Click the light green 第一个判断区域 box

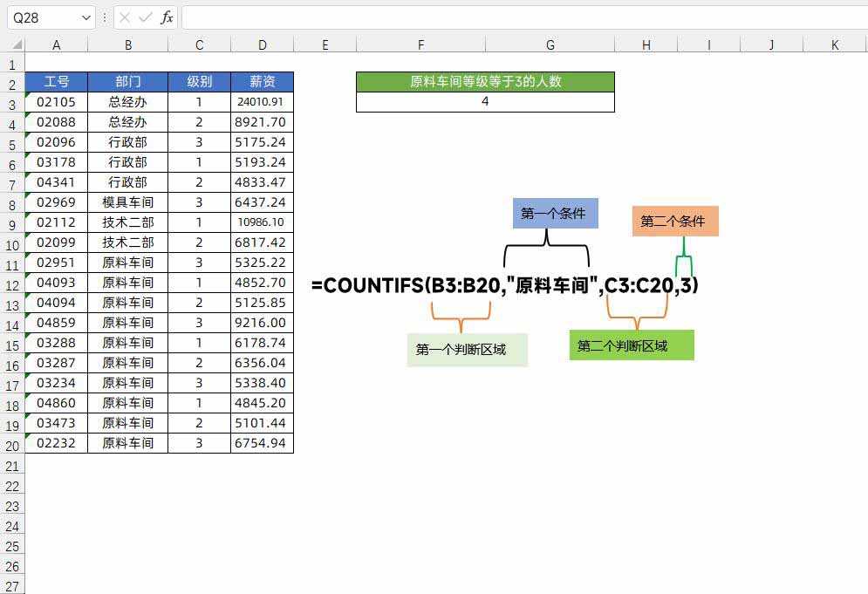point(468,349)
